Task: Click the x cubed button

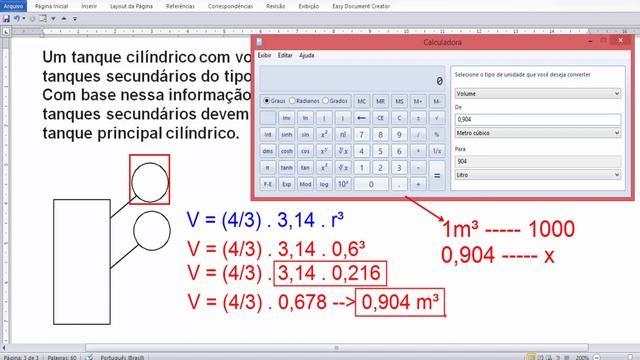Action: (x=324, y=167)
